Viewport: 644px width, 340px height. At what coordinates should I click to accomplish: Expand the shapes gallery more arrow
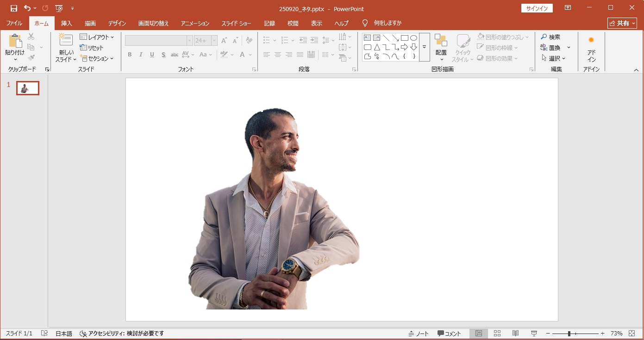point(424,47)
